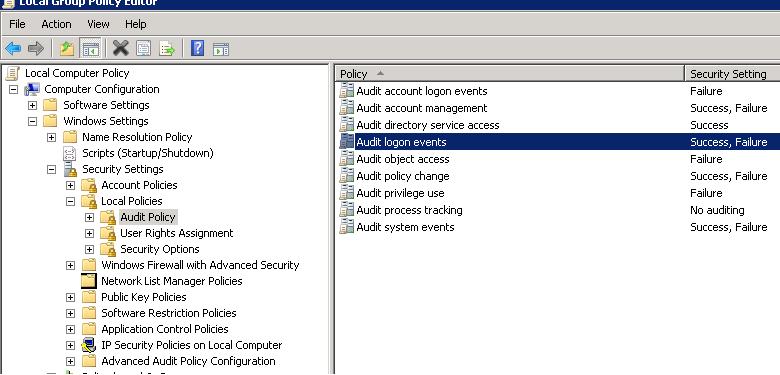The width and height of the screenshot is (780, 375).
Task: Expand the User Rights Assignment node
Action: 89,233
